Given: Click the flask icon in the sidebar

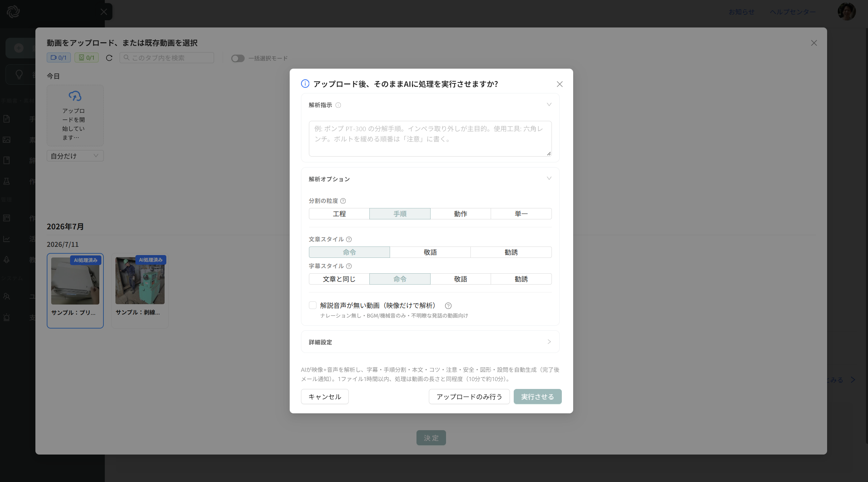Looking at the screenshot, I should 7,181.
